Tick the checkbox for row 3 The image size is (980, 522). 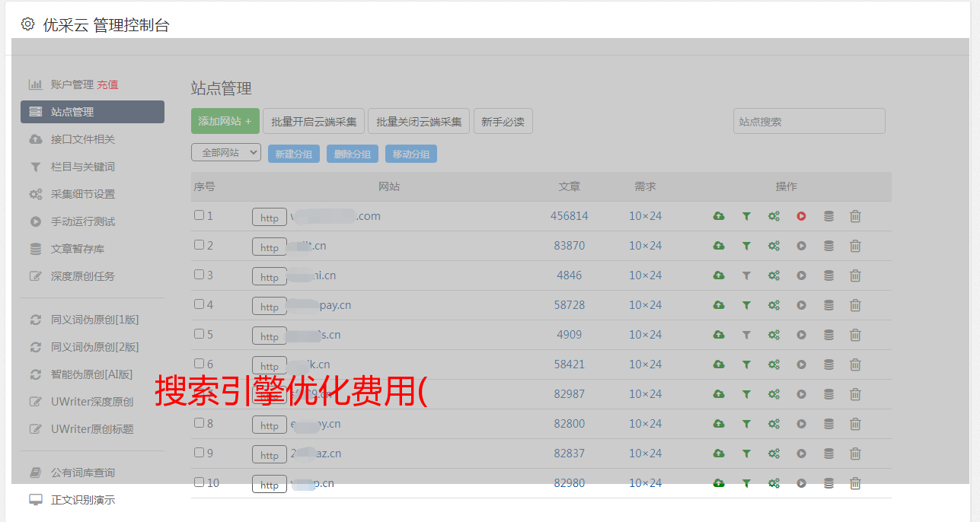tap(199, 275)
